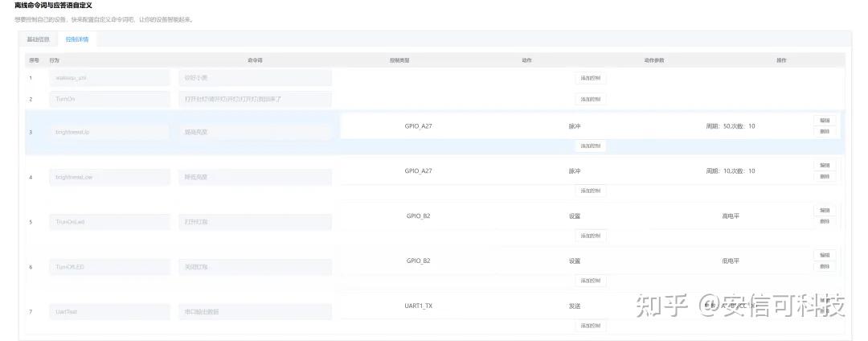Click the 离线命令词与应答语自定义 page title
The image size is (868, 341).
tap(53, 5)
